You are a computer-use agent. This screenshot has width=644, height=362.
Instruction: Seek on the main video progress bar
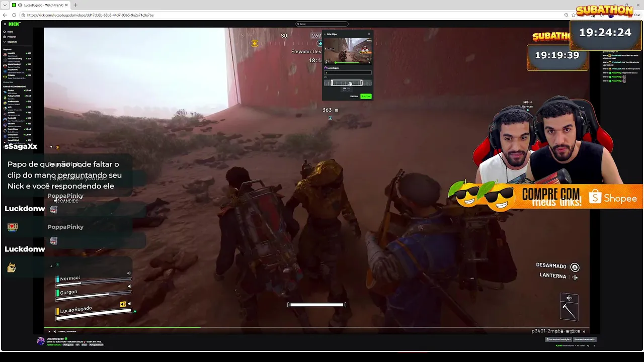click(x=316, y=327)
